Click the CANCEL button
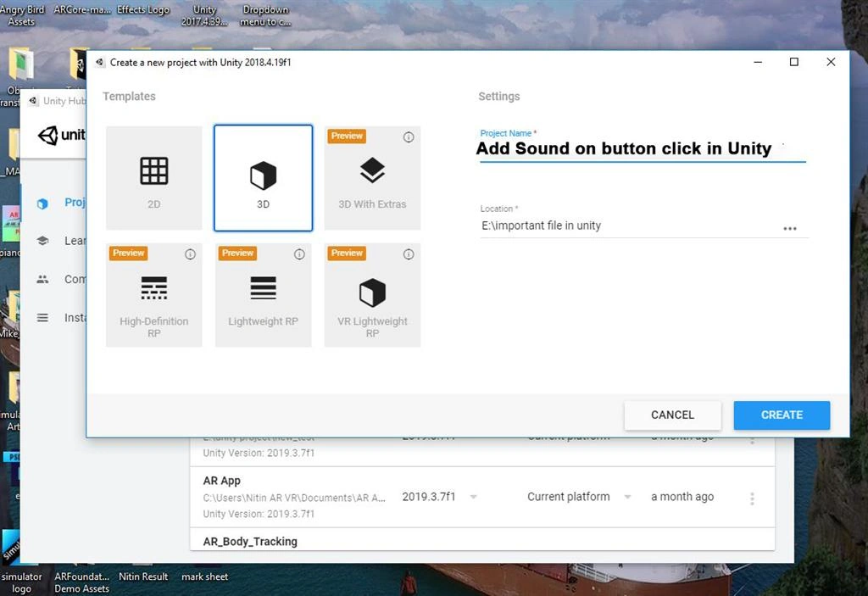 click(x=672, y=415)
